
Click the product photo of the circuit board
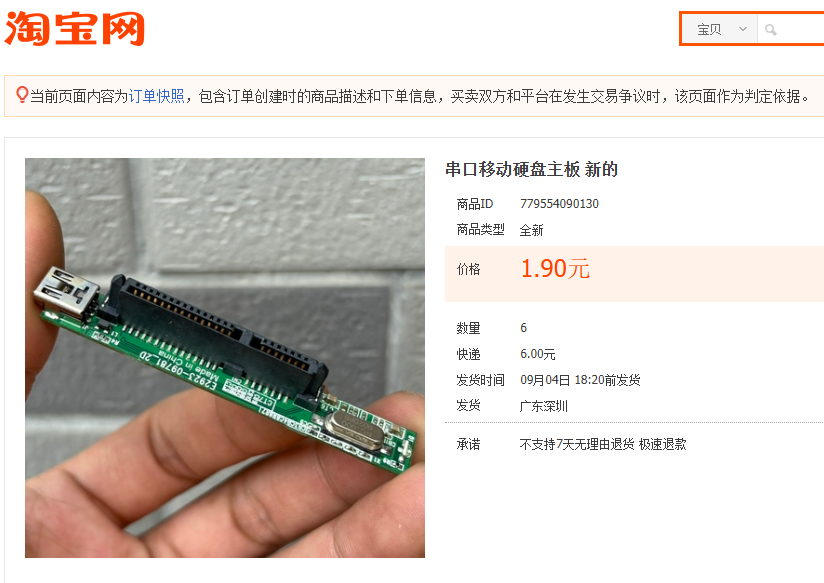click(225, 358)
